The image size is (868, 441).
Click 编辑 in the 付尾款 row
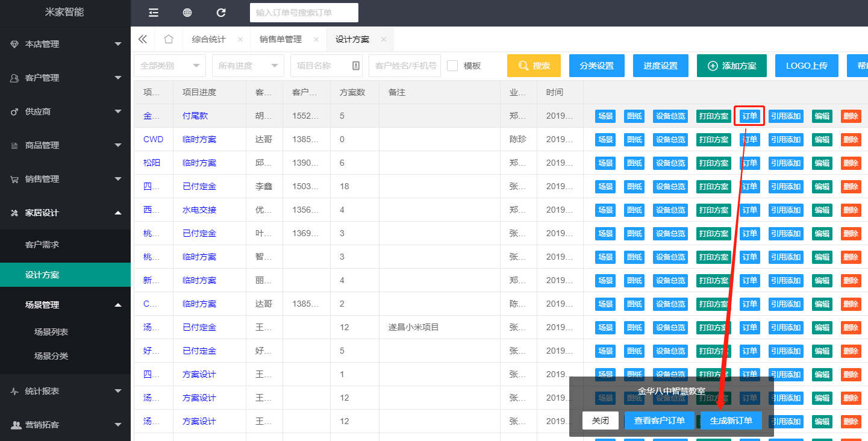pos(822,116)
